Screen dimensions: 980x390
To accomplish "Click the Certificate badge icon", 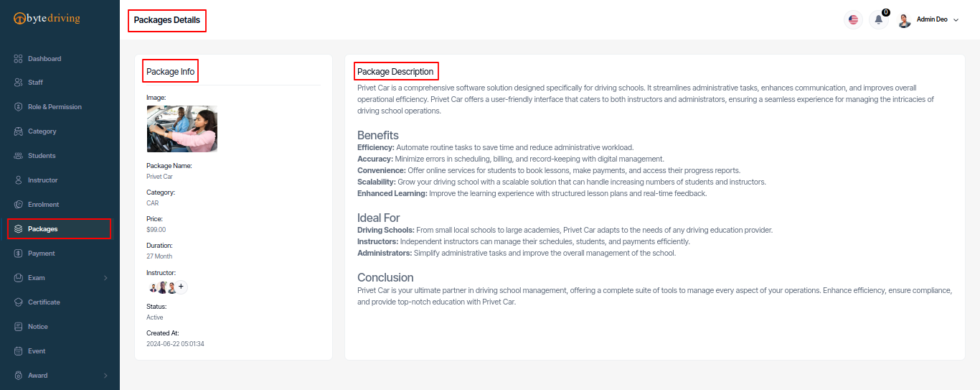I will pyautogui.click(x=19, y=302).
